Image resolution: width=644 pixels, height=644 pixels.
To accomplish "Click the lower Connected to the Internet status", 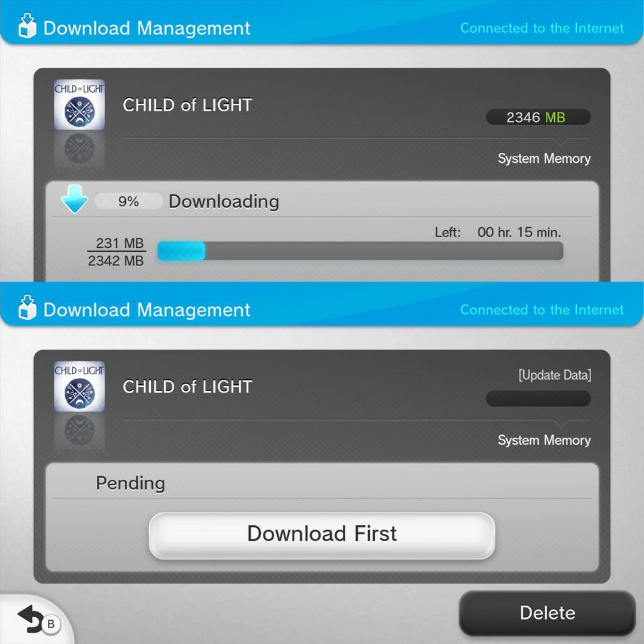I will point(541,309).
